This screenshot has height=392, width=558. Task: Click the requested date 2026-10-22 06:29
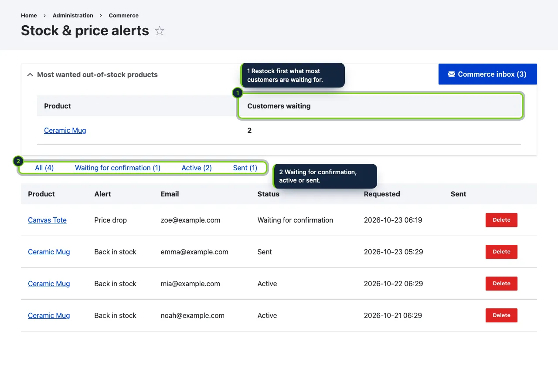pyautogui.click(x=393, y=284)
